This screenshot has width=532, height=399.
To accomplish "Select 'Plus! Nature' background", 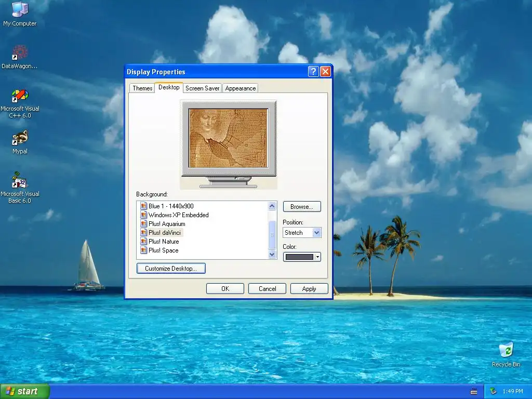I will [x=164, y=241].
